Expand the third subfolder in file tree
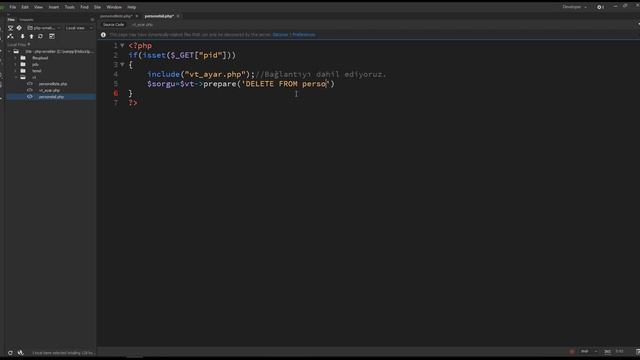Image resolution: width=640 pixels, height=360 pixels. point(16,71)
